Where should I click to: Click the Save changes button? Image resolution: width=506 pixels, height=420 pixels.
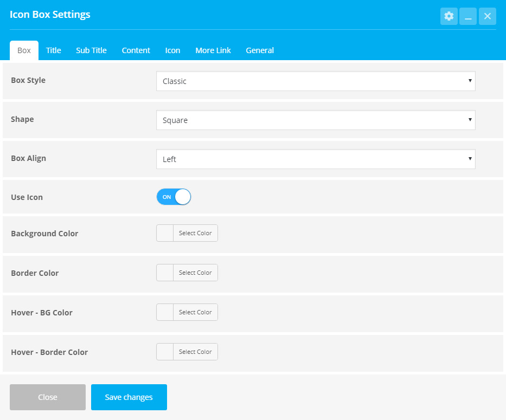pyautogui.click(x=129, y=397)
